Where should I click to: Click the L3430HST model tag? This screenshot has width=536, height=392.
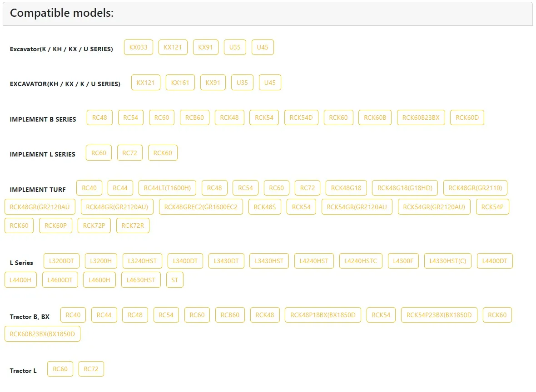[269, 261]
